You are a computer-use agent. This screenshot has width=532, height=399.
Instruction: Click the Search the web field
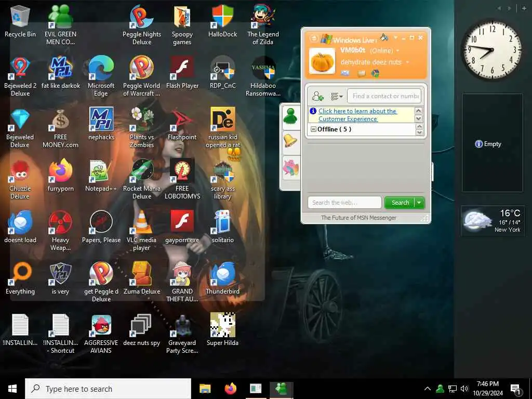(344, 203)
